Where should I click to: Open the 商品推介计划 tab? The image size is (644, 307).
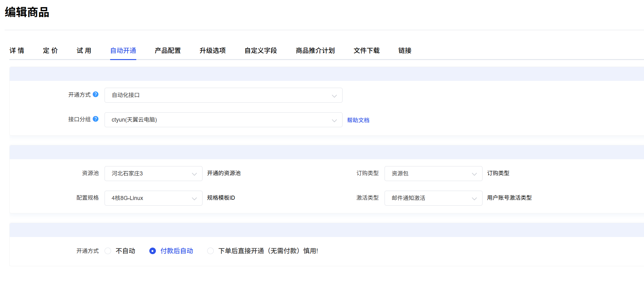coord(315,50)
